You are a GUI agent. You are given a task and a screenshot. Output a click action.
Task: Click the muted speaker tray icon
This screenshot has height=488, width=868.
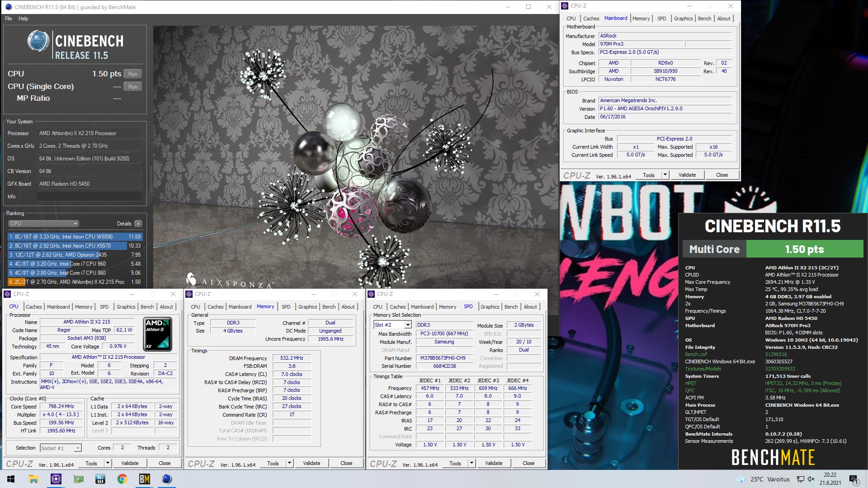pyautogui.click(x=811, y=479)
